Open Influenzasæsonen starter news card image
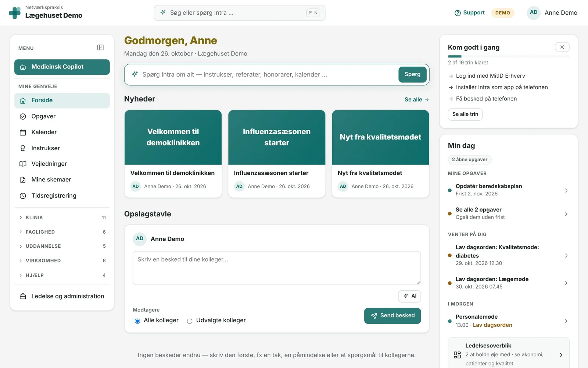Screen dimensions: 588x368 tap(277, 137)
